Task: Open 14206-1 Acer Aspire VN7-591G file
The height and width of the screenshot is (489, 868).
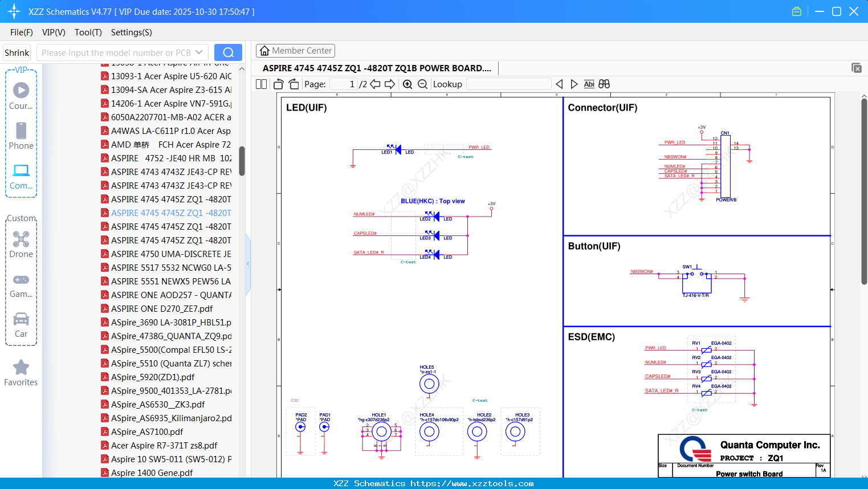Action: point(166,104)
